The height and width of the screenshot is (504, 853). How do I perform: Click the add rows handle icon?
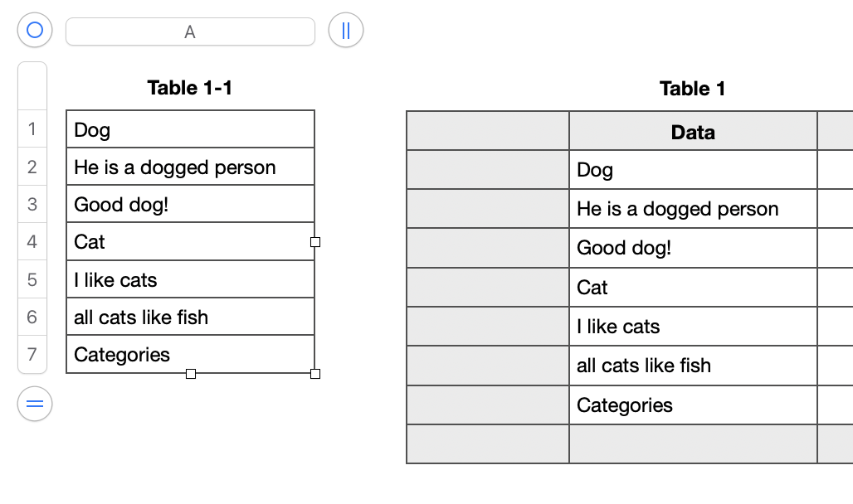tap(34, 404)
